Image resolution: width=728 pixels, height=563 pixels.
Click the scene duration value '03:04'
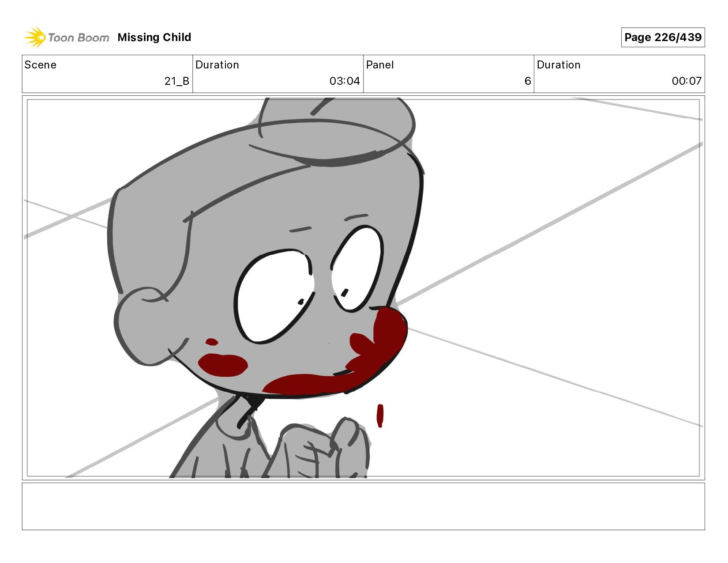click(345, 81)
